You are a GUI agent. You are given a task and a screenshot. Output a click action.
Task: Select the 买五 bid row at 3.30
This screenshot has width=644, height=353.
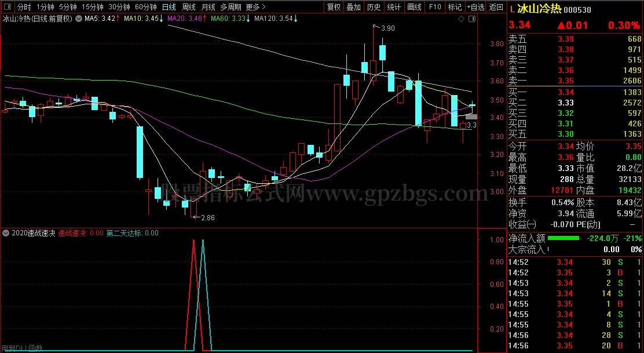click(x=575, y=134)
